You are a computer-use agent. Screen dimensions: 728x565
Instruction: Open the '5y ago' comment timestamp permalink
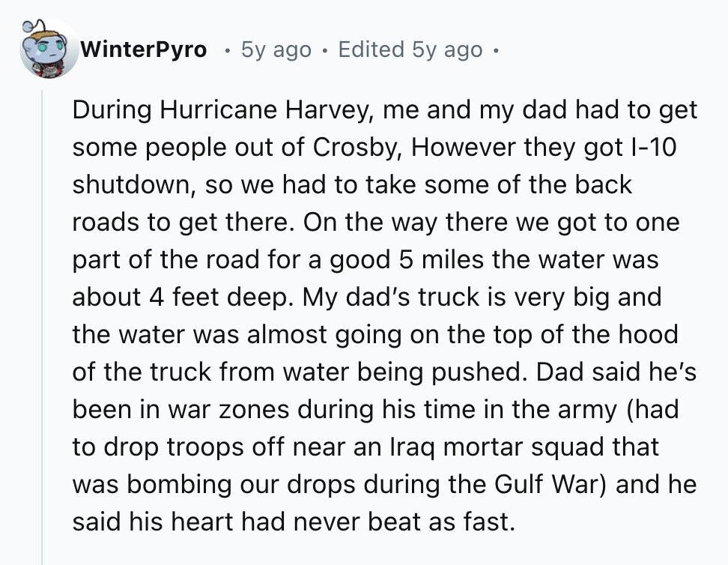pos(276,49)
